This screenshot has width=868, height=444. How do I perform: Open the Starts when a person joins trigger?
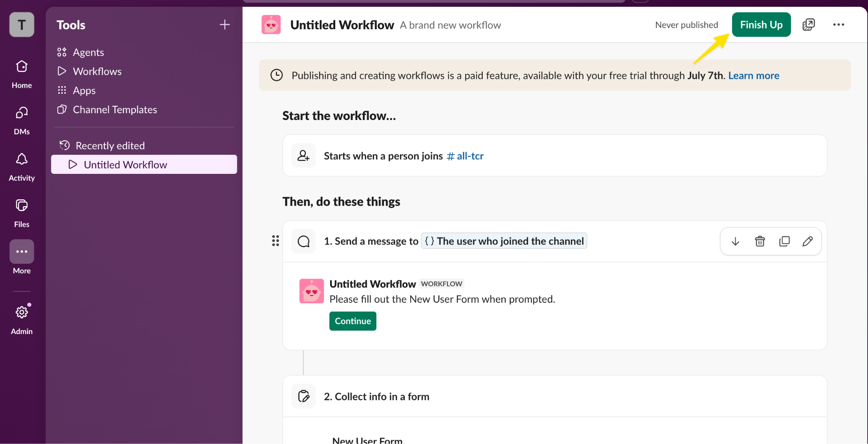pos(555,156)
